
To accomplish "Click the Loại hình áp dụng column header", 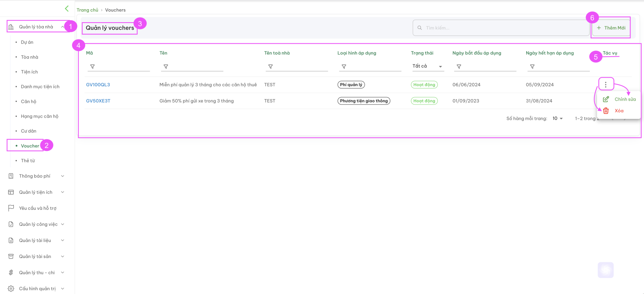I will point(357,53).
